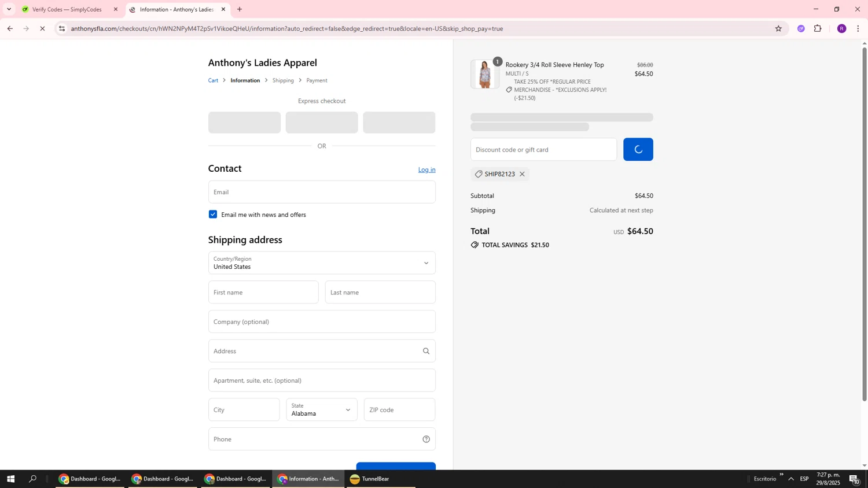868x488 pixels.
Task: Open ESP language indicator in tray
Action: pyautogui.click(x=804, y=479)
